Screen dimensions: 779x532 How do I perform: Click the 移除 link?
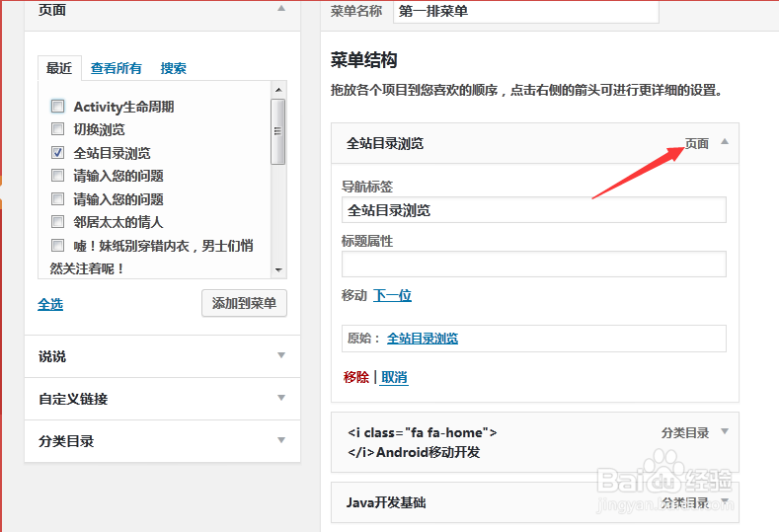click(356, 377)
